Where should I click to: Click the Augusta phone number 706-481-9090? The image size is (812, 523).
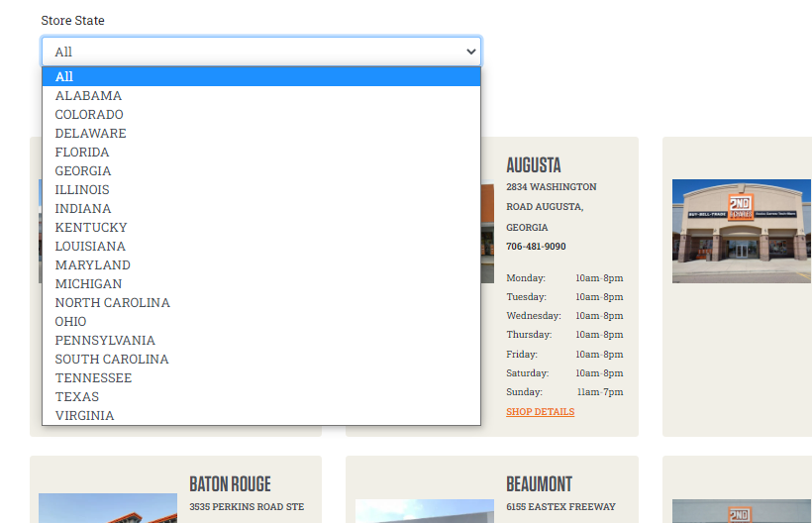coord(536,247)
